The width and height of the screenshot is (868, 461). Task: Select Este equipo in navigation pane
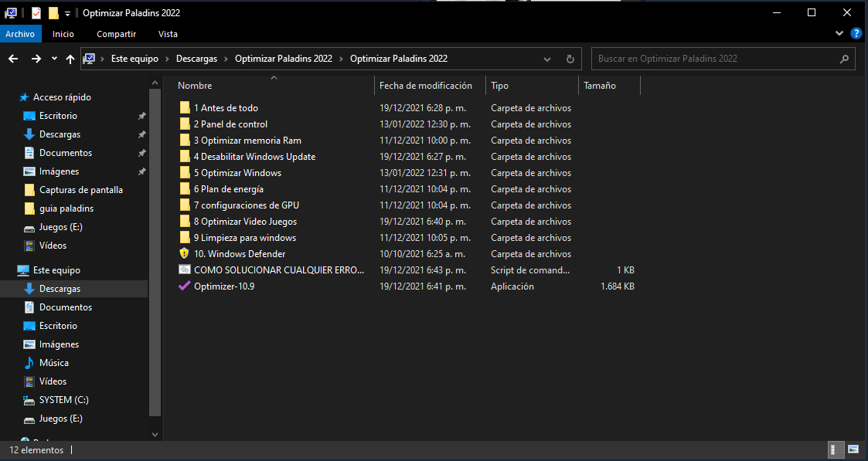[x=56, y=270]
